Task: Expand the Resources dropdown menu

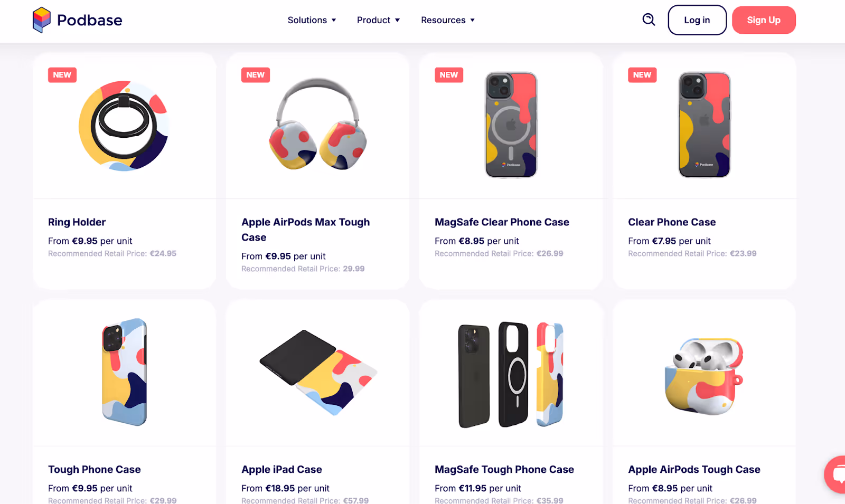Action: (x=448, y=20)
